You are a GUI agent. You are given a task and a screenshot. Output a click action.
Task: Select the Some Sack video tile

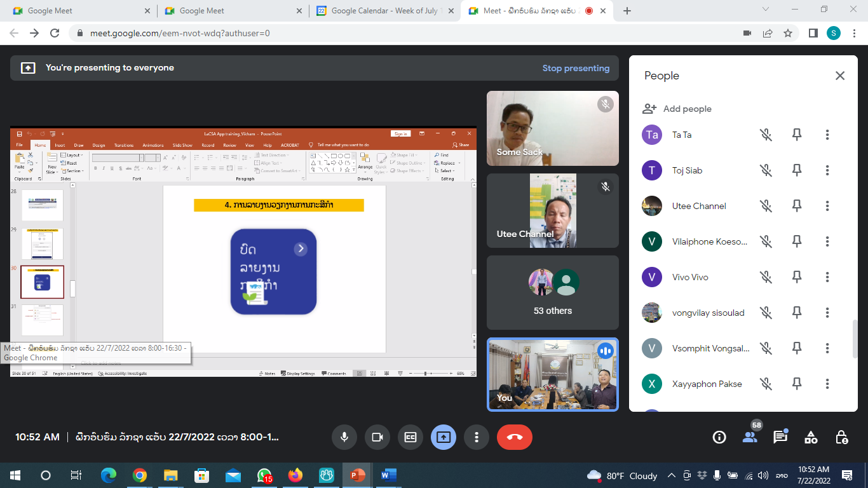click(553, 128)
